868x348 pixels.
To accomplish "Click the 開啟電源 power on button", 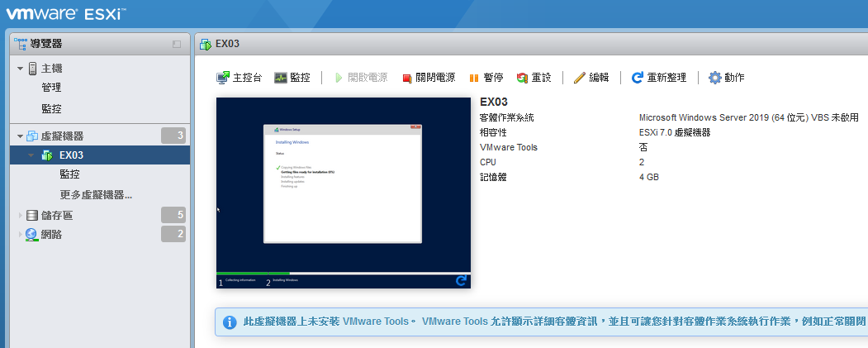I will coord(362,78).
